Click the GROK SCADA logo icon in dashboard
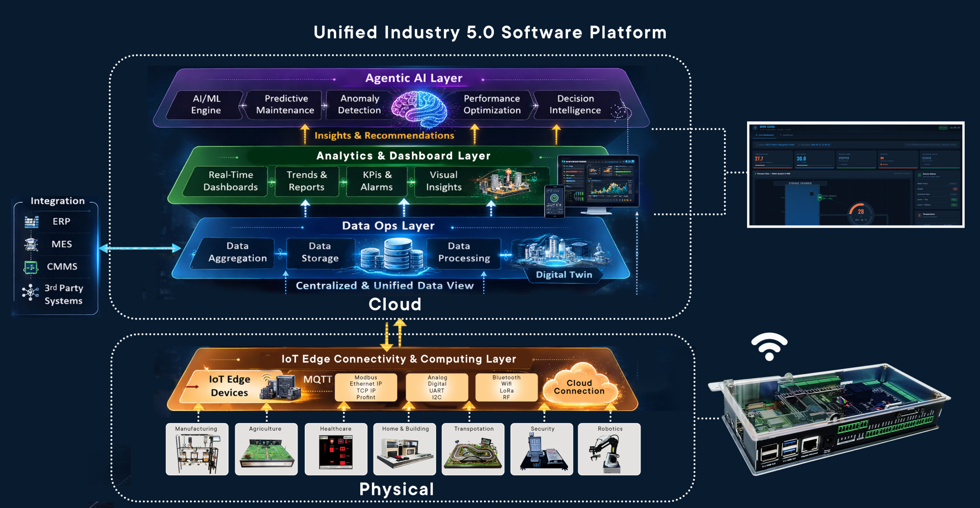This screenshot has width=980, height=508. click(755, 127)
